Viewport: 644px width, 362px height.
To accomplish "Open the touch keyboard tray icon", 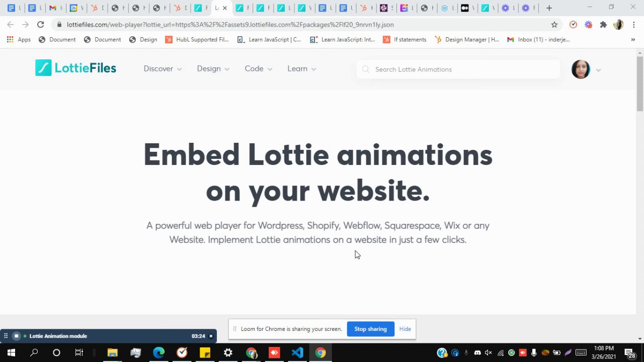I will tap(581, 352).
